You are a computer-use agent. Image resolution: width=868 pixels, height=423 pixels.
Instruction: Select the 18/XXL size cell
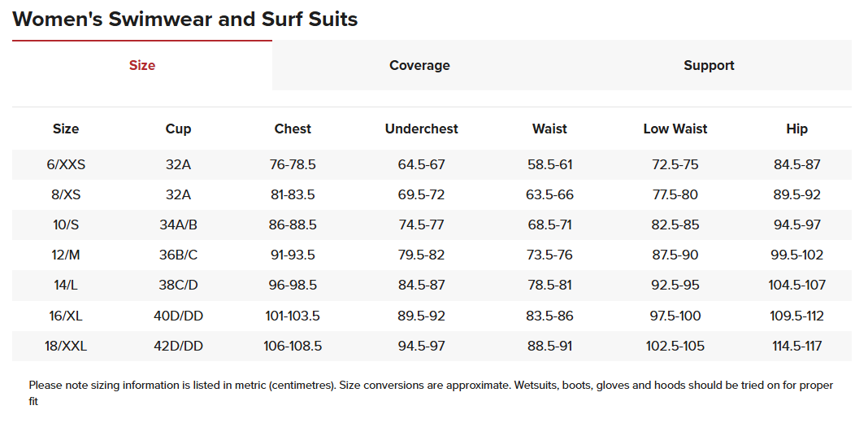coord(66,346)
